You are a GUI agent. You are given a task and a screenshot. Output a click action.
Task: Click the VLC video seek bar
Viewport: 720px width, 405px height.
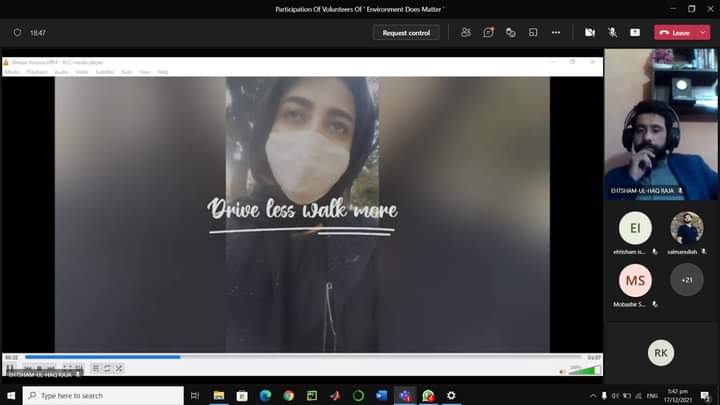pos(300,357)
